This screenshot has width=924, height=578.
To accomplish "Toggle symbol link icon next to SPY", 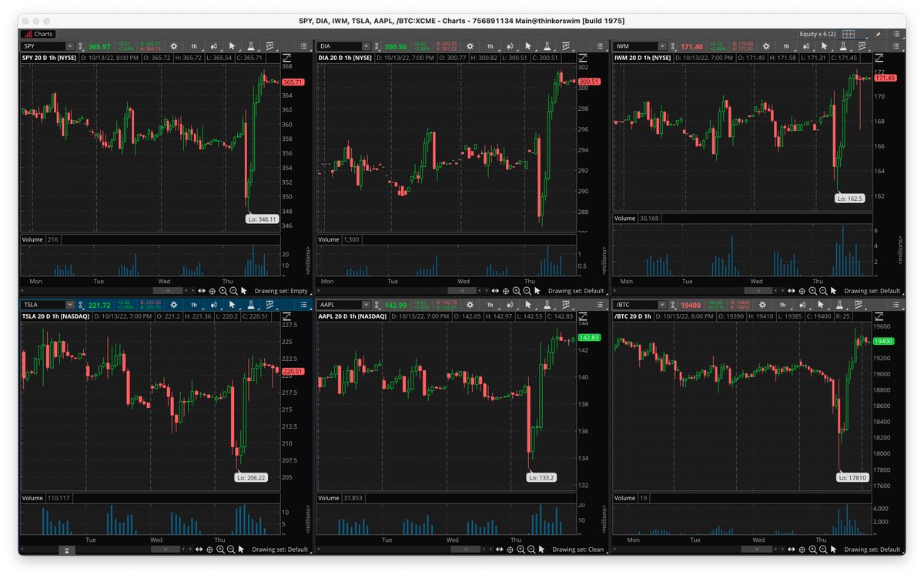I will point(80,46).
